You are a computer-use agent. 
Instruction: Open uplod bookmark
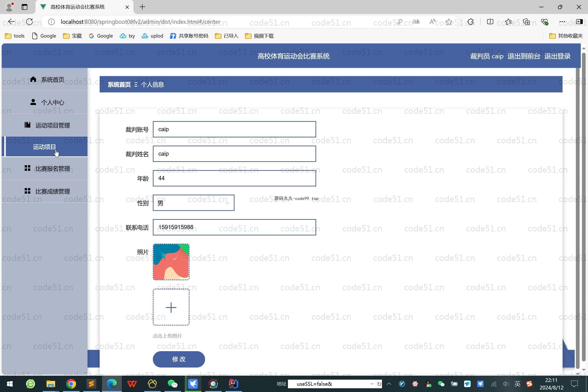(x=152, y=36)
